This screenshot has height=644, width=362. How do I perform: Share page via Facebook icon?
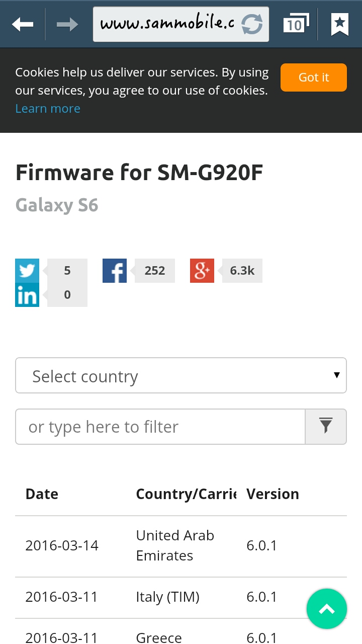point(115,271)
